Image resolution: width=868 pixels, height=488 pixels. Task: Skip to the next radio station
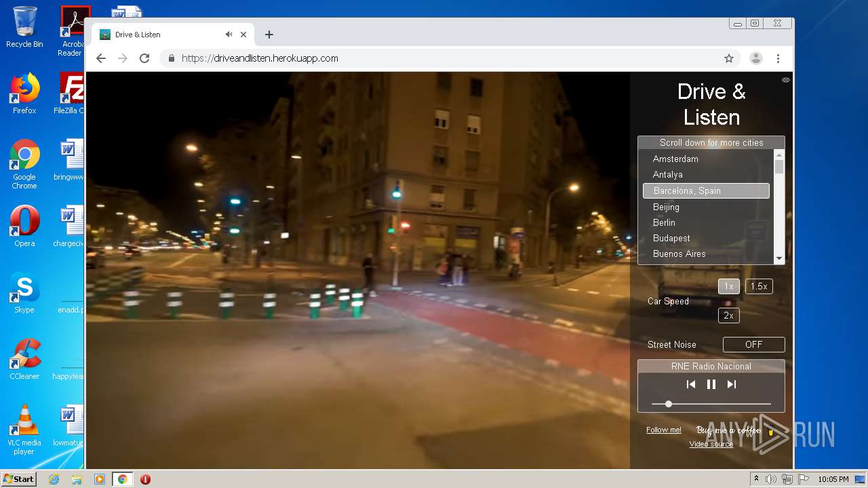[732, 384]
